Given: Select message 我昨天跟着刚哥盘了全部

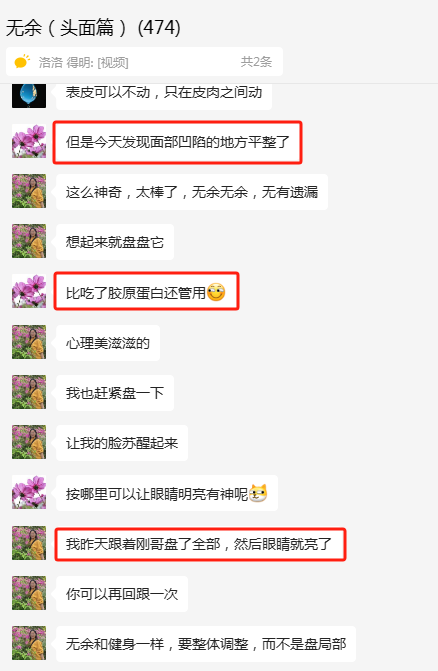Looking at the screenshot, I should 200,544.
